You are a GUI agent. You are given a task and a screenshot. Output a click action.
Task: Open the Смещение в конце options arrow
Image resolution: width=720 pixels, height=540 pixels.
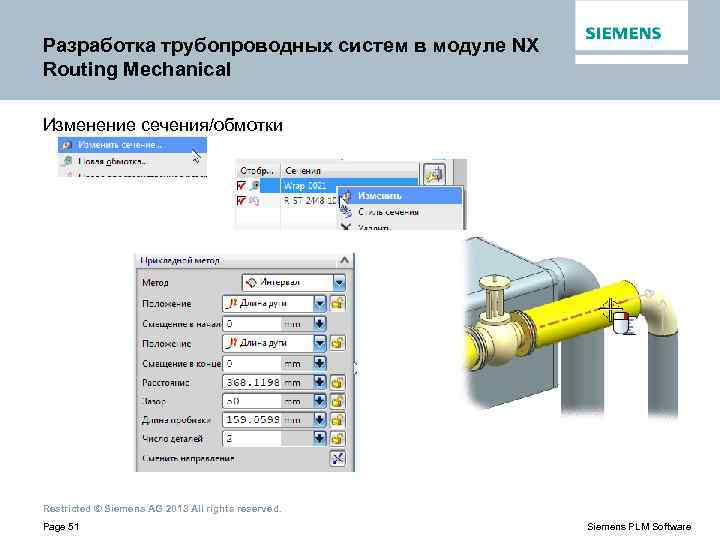click(x=320, y=364)
